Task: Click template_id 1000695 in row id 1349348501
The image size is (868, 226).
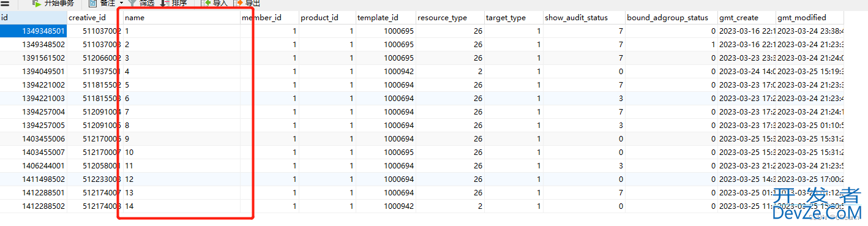Action: coord(385,31)
